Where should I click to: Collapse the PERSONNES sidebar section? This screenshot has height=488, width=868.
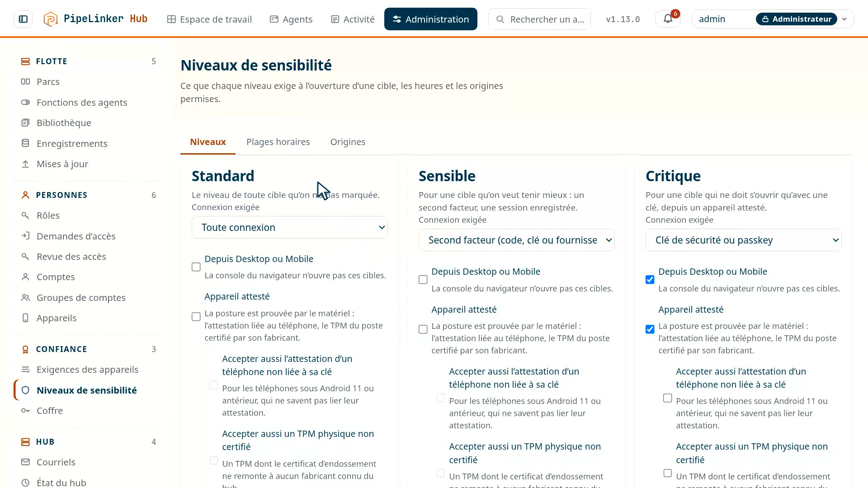point(88,195)
